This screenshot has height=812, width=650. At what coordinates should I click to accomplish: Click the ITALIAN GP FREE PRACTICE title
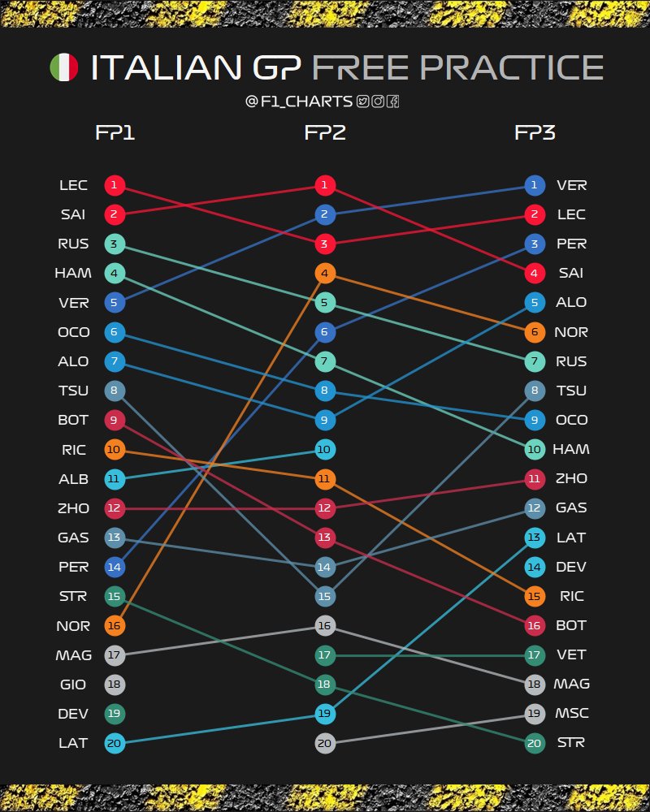tap(347, 68)
